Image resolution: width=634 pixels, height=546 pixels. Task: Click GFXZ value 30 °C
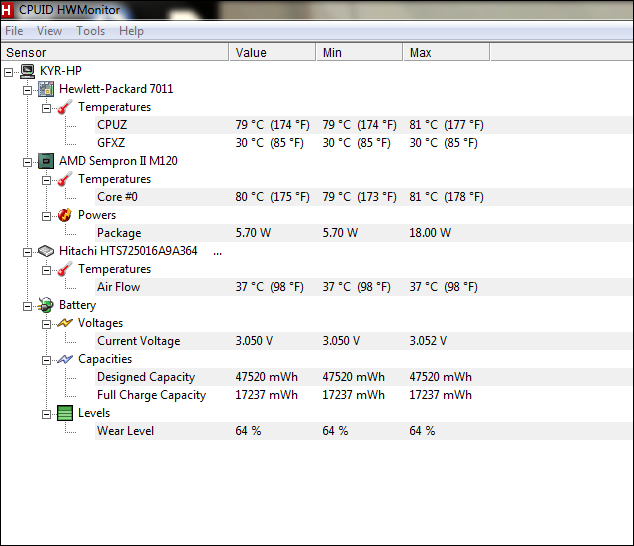(269, 143)
